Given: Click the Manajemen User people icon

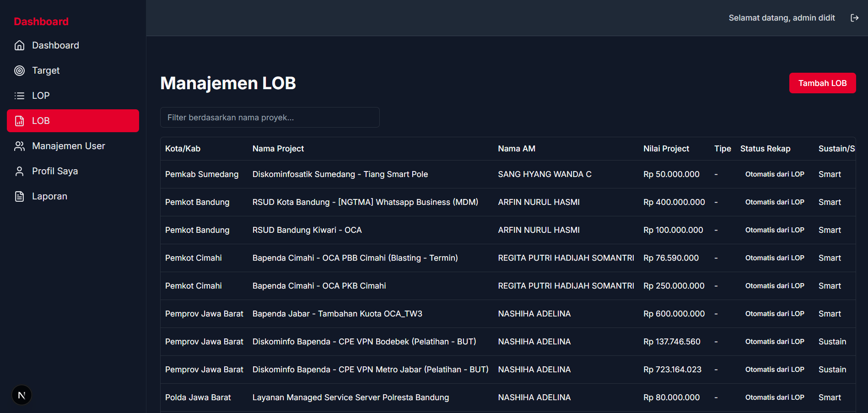Looking at the screenshot, I should (19, 146).
